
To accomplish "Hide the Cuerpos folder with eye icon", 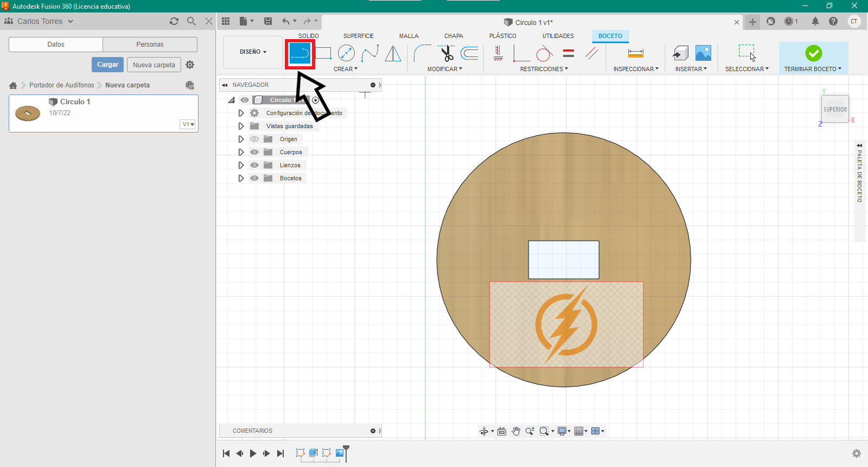I will 254,152.
